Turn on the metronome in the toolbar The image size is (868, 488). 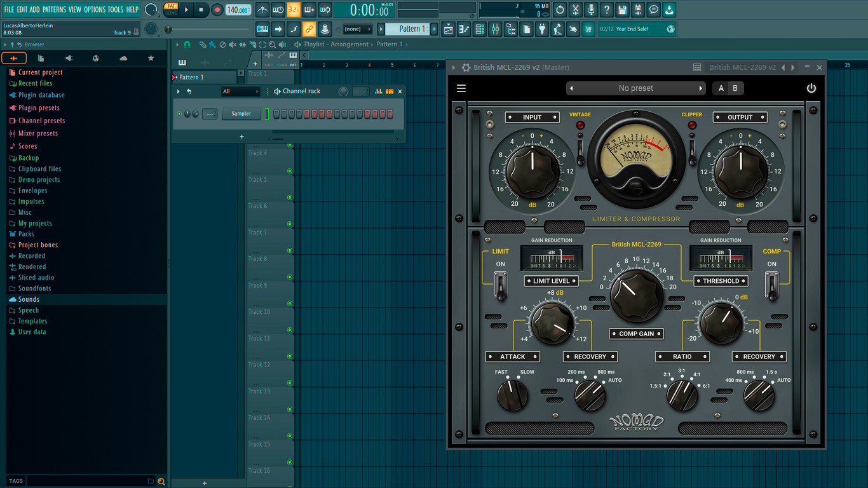point(262,10)
